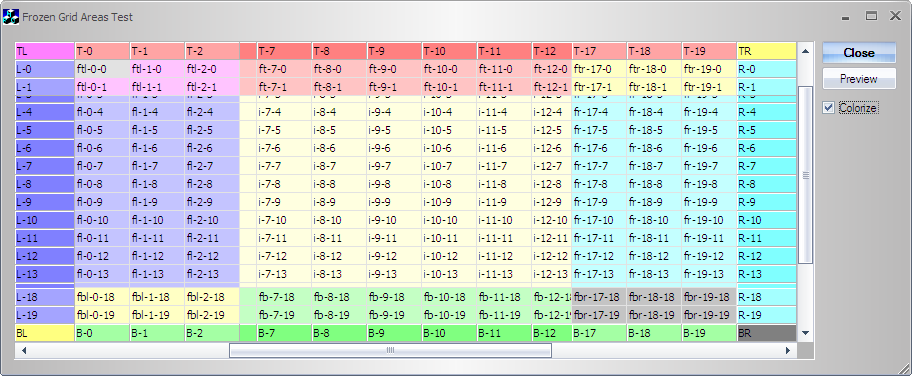Select cell ft-9-0

pyautogui.click(x=394, y=69)
